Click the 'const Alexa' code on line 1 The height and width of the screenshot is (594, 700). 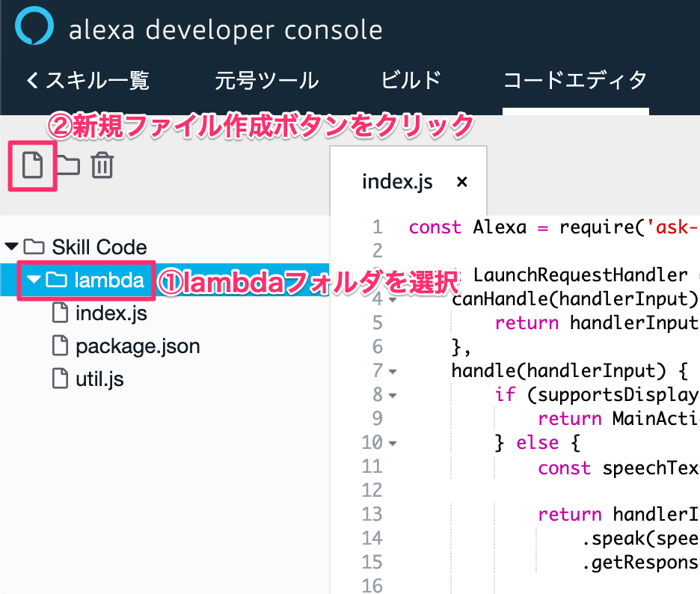[x=467, y=227]
